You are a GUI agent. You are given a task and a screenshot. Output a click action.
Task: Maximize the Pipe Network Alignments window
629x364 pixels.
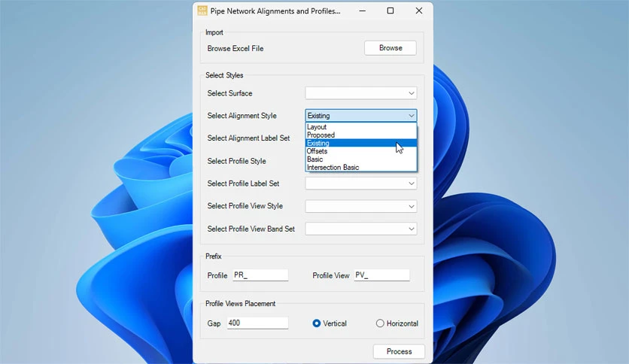(390, 11)
